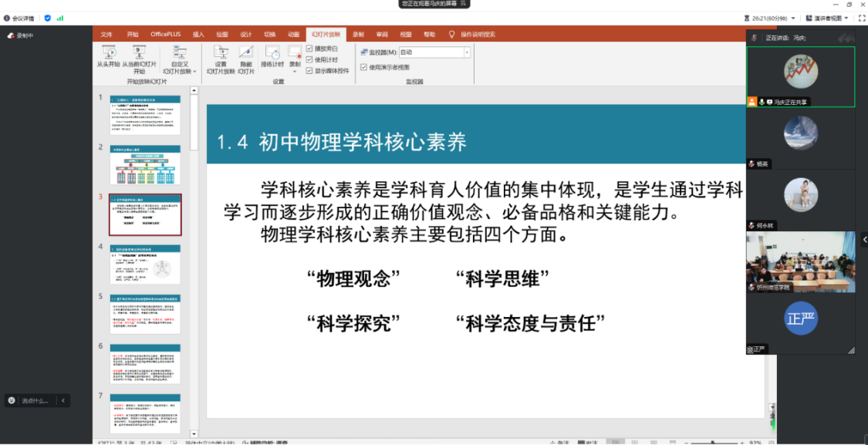Open the 审阅 ribbon tab
The image size is (868, 445).
click(382, 35)
